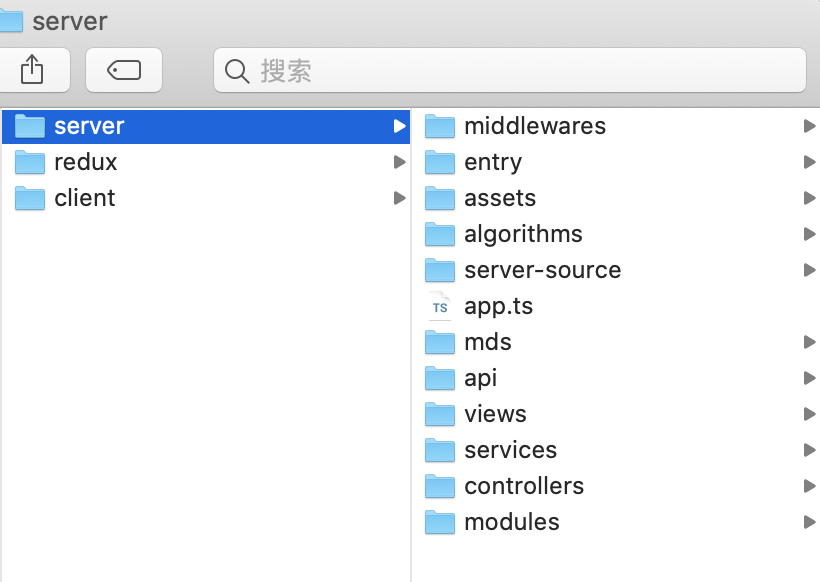Click the client folder icon
The width and height of the screenshot is (820, 582).
pyautogui.click(x=30, y=198)
